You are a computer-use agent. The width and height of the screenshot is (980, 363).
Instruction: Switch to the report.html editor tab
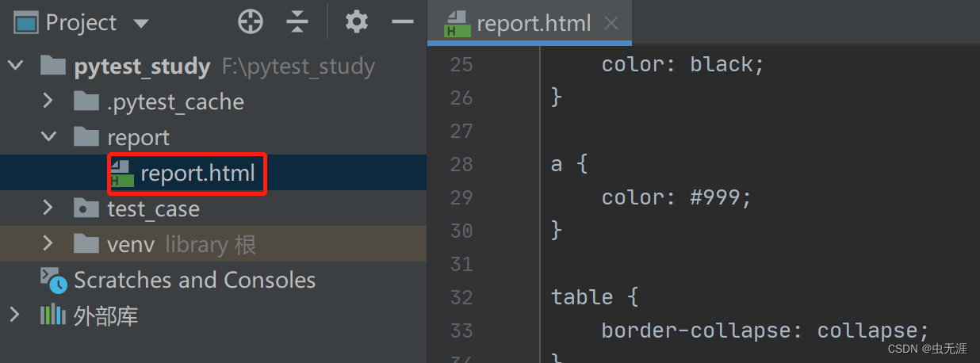click(533, 23)
